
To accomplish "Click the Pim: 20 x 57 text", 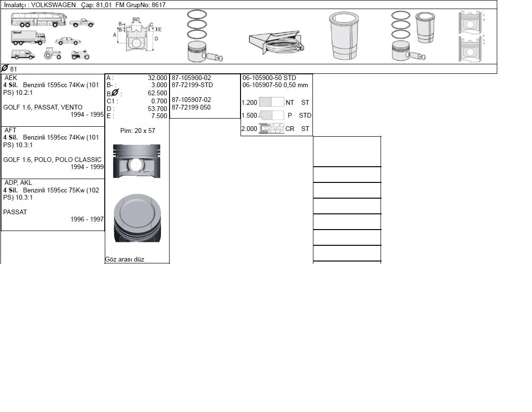I will point(138,131).
